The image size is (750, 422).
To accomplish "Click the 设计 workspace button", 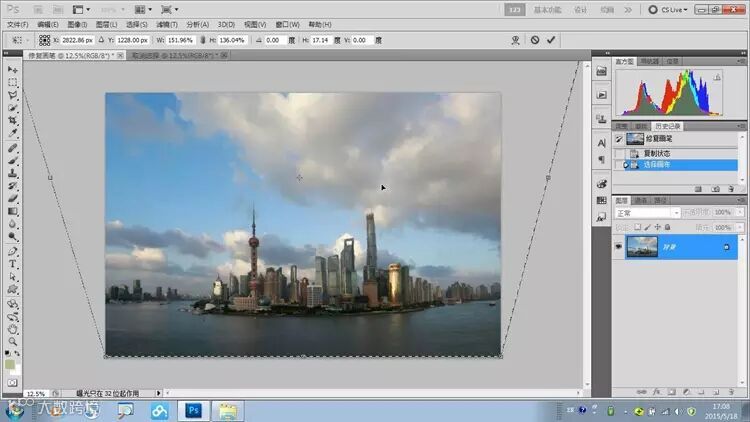I will tap(580, 10).
